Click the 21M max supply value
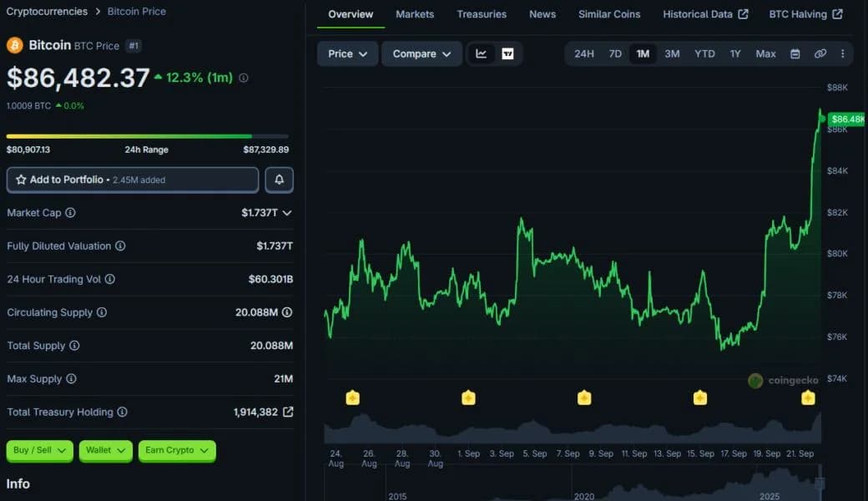 pos(284,378)
